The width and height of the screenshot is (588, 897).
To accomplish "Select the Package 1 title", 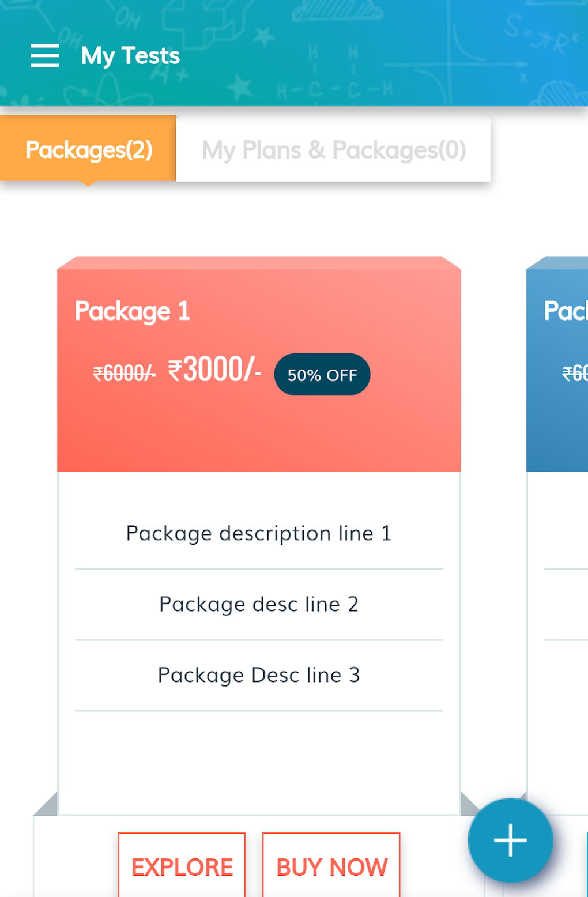I will pos(133,311).
